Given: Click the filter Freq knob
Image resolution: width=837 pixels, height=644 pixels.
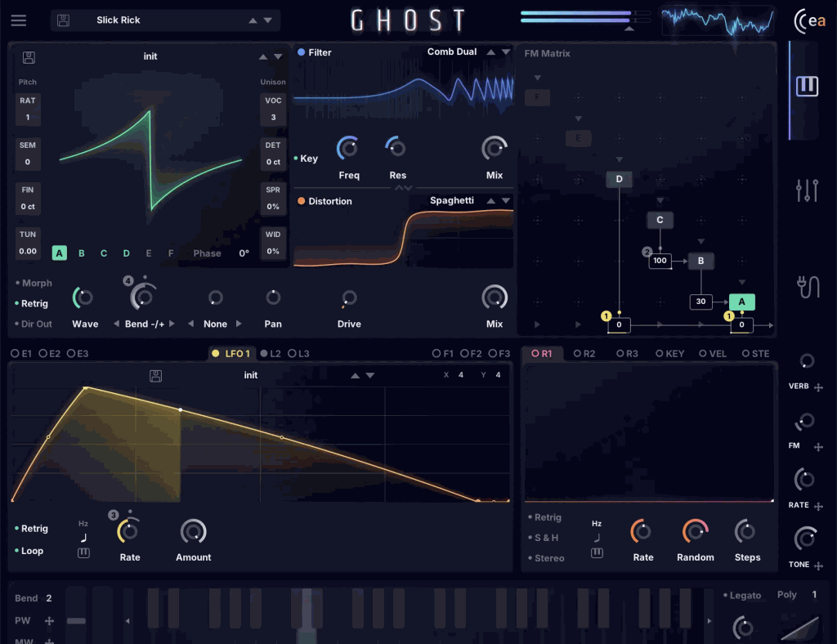Looking at the screenshot, I should point(348,148).
